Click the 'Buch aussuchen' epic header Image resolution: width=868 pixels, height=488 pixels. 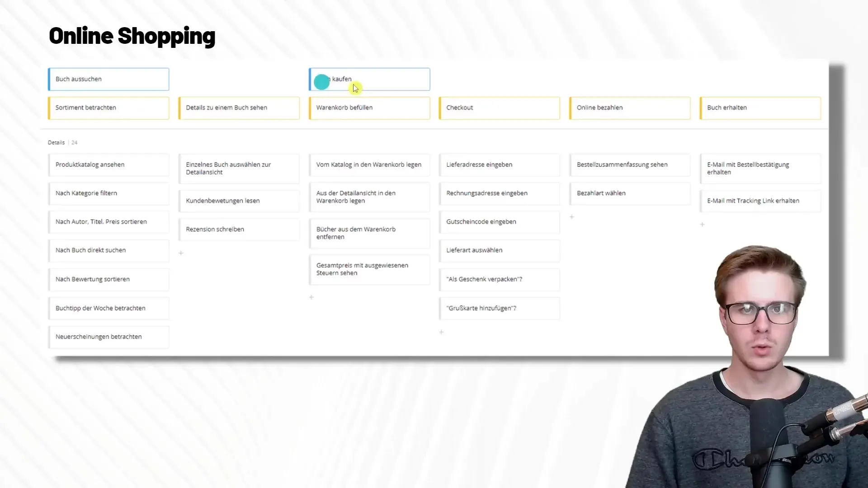click(x=108, y=79)
